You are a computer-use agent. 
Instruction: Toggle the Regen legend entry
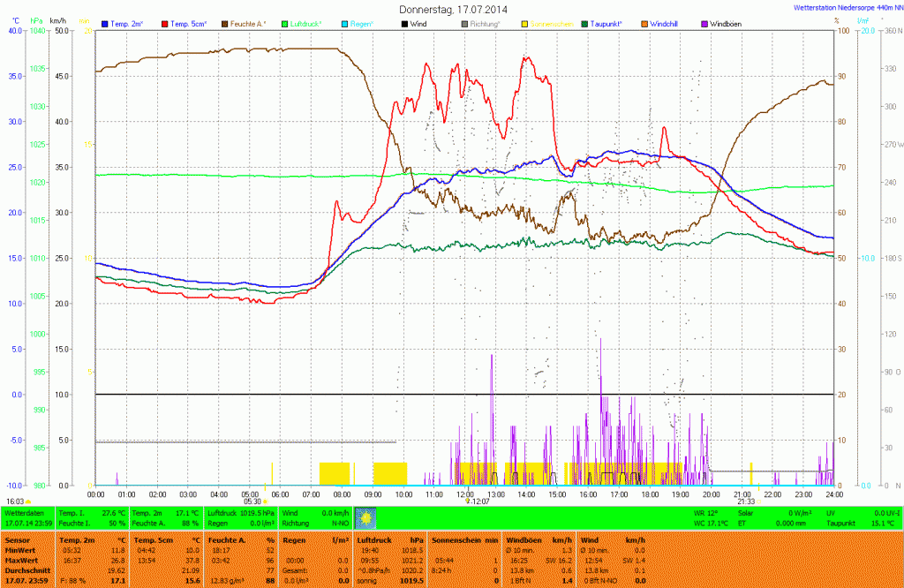coord(360,24)
